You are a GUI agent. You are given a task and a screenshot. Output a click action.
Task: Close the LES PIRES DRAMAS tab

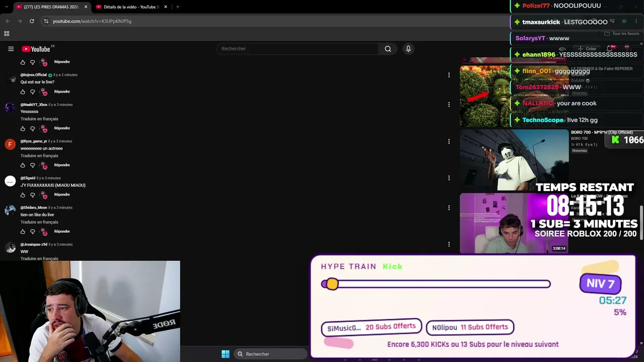[x=86, y=7]
